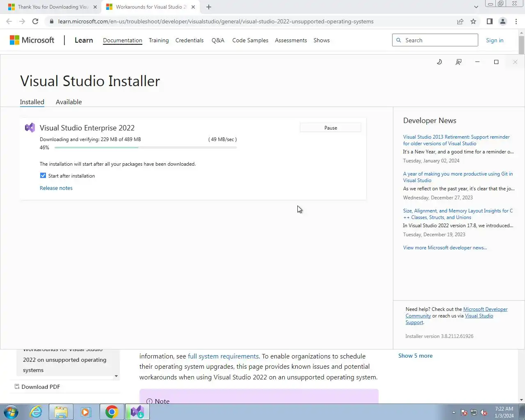Screen dimensions: 525x420
Task: Close the Workarounds for Visual Studio tab
Action: [193, 7]
